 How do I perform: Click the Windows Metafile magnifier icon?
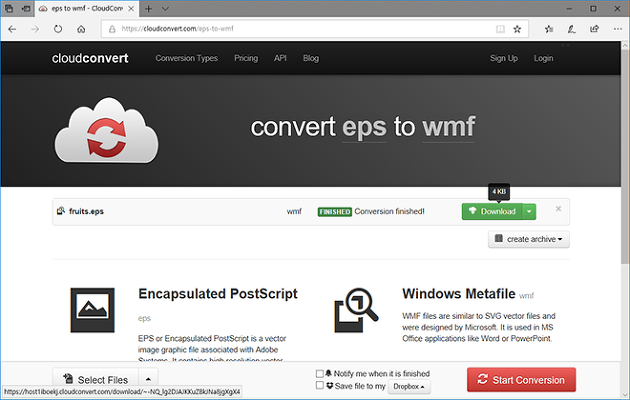click(356, 310)
